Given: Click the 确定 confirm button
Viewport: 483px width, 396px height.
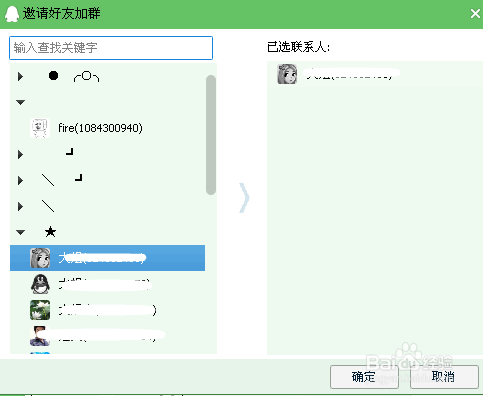Looking at the screenshot, I should pyautogui.click(x=364, y=377).
